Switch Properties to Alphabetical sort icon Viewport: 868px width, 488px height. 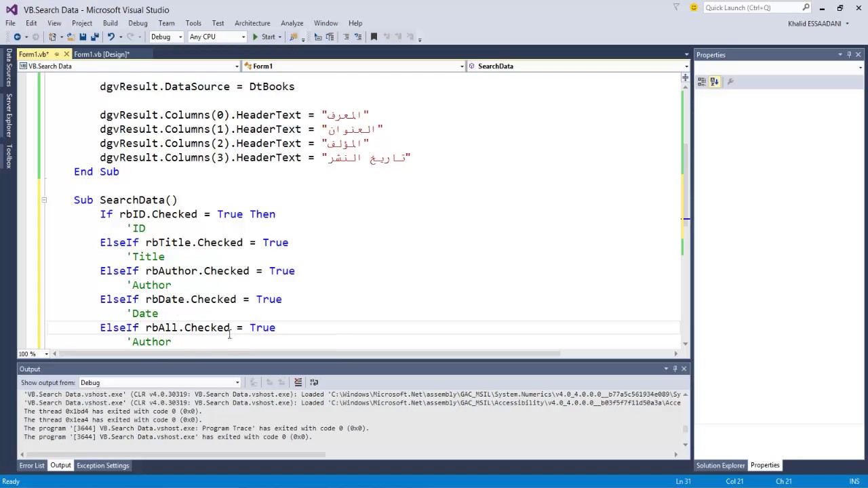[714, 81]
